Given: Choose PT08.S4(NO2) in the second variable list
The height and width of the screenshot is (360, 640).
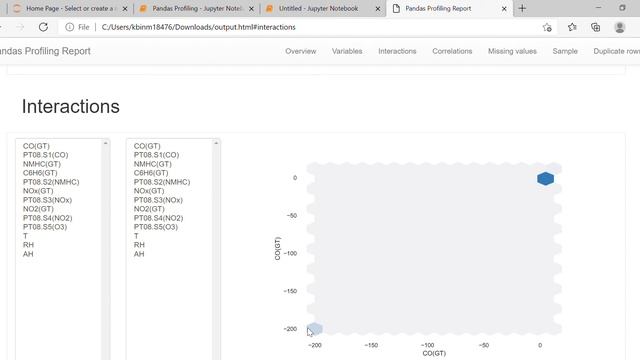Looking at the screenshot, I should click(158, 218).
